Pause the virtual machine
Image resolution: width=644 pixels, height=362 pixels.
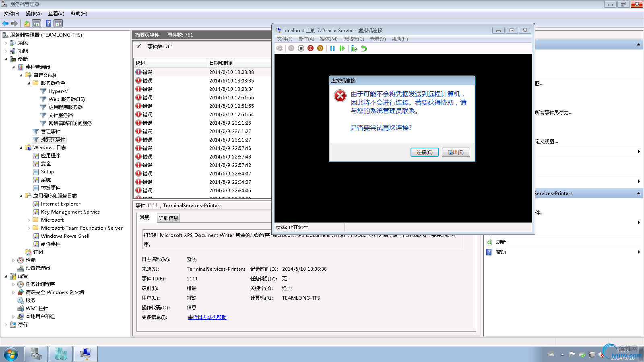click(332, 48)
